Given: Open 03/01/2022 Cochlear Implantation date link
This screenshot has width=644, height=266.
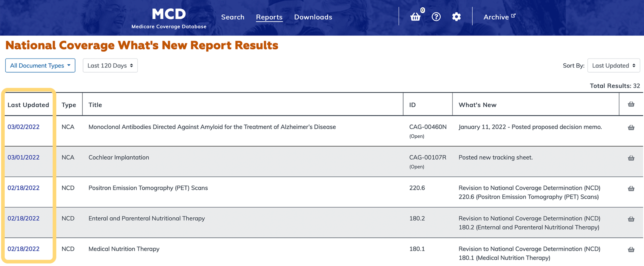Looking at the screenshot, I should (23, 157).
